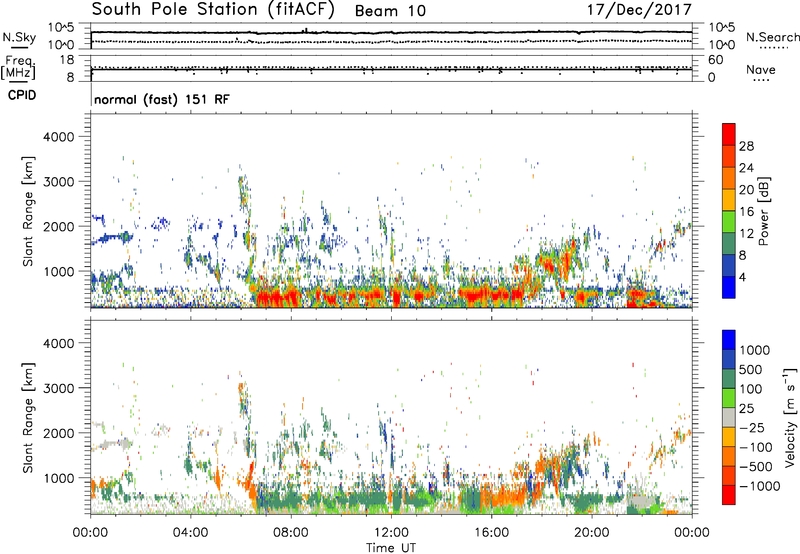Click the South Pole Station (fitACF) title
The height and width of the screenshot is (554, 800).
point(213,10)
